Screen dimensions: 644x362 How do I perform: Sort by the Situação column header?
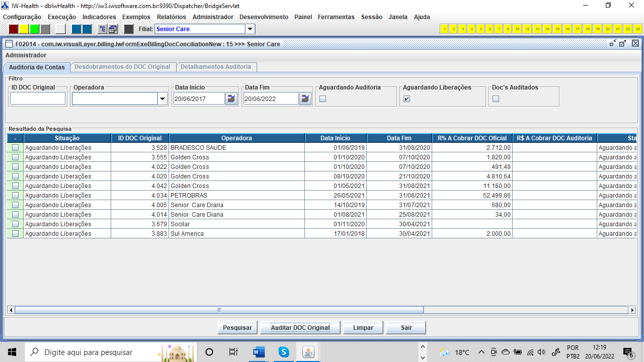[67, 138]
